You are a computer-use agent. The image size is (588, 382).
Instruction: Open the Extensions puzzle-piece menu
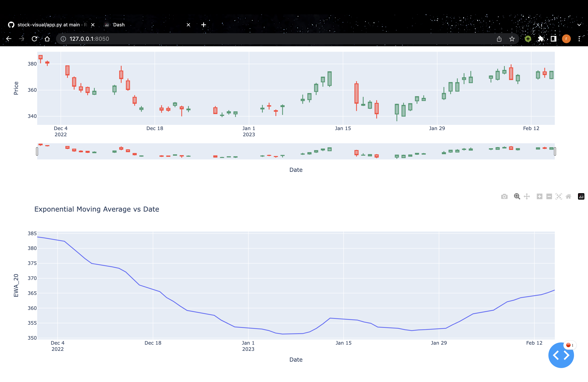pyautogui.click(x=541, y=39)
